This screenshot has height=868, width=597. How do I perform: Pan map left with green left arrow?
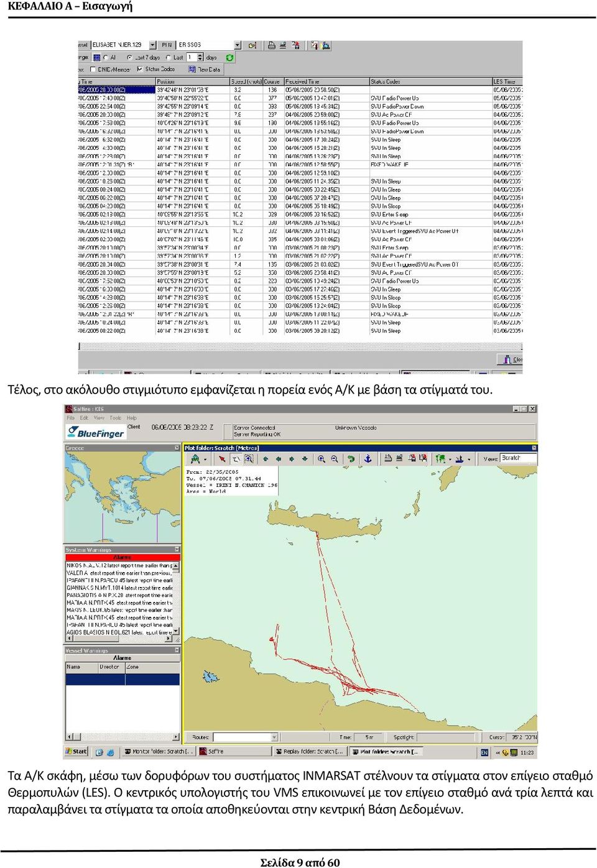point(279,459)
